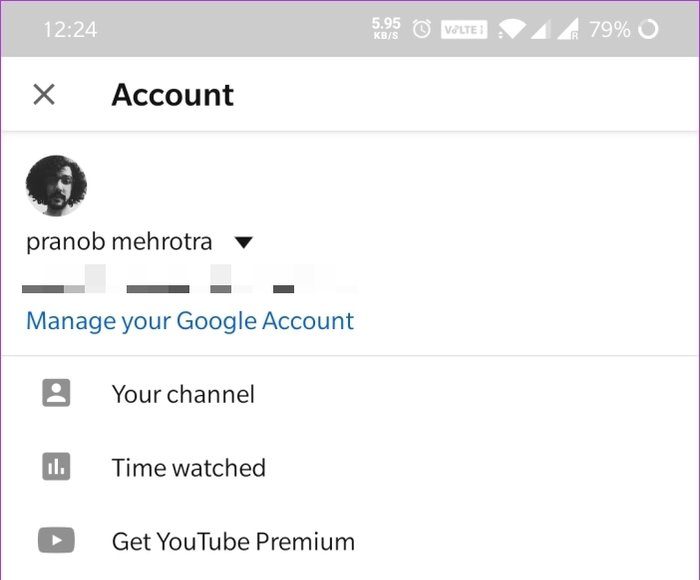Tap the Wi-Fi signal icon in status bar

point(511,30)
